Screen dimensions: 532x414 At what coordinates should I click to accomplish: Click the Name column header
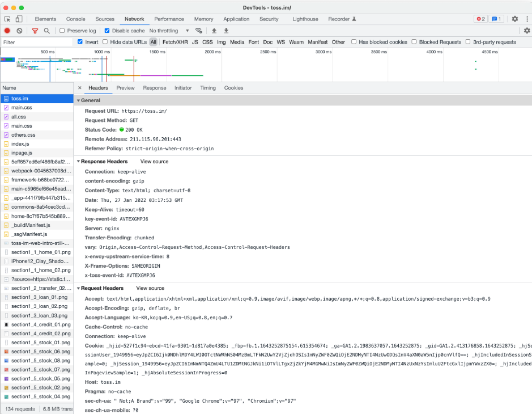(37, 88)
